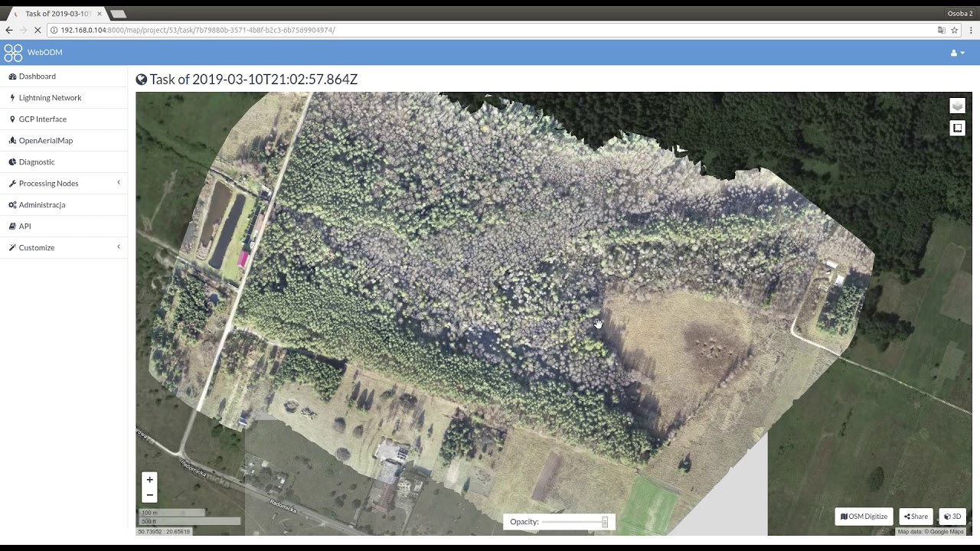
Task: Go back to the previous browser page
Action: coord(9,30)
